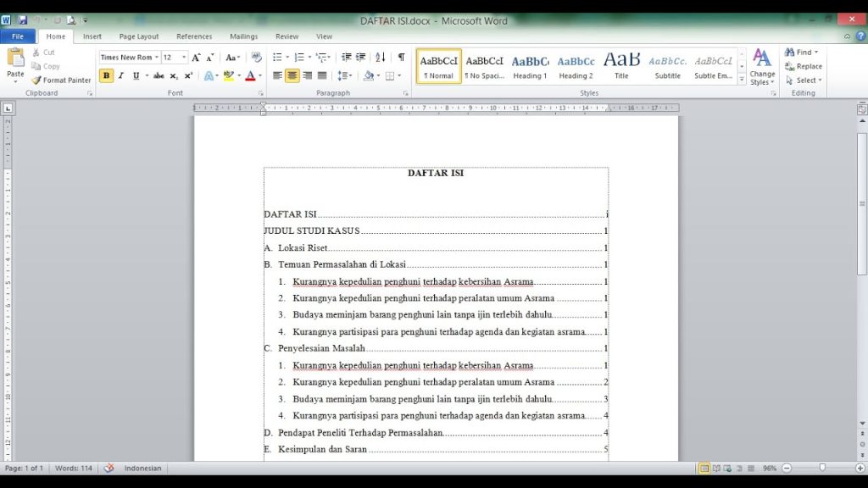Open Text Effects menu
Image resolution: width=868 pixels, height=488 pixels.
click(211, 75)
